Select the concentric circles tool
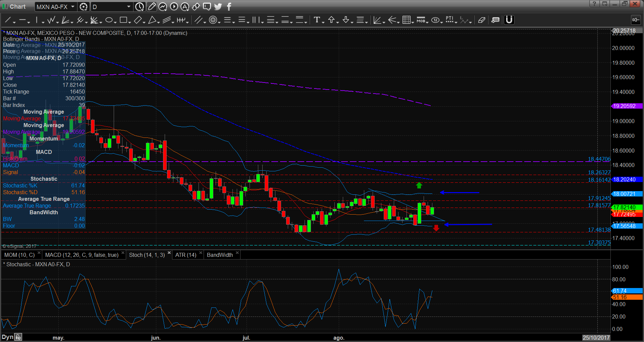Viewport: 644px width, 342px height. pyautogui.click(x=213, y=20)
